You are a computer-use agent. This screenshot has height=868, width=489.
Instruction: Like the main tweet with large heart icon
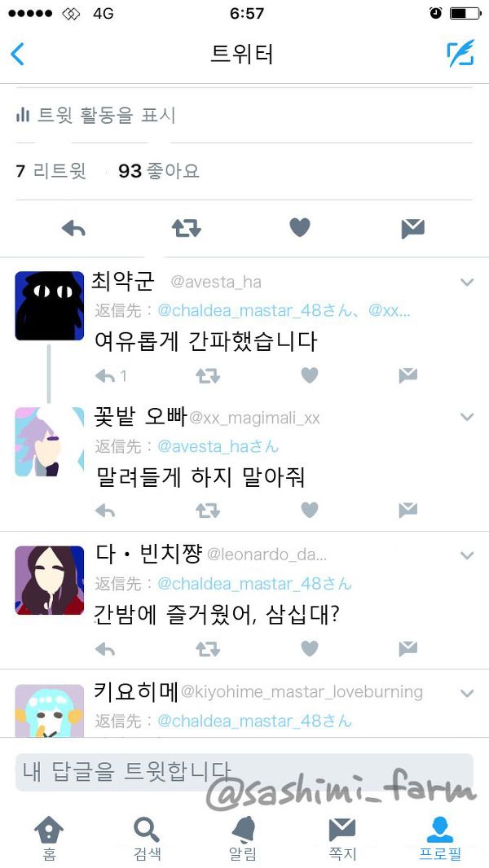300,227
